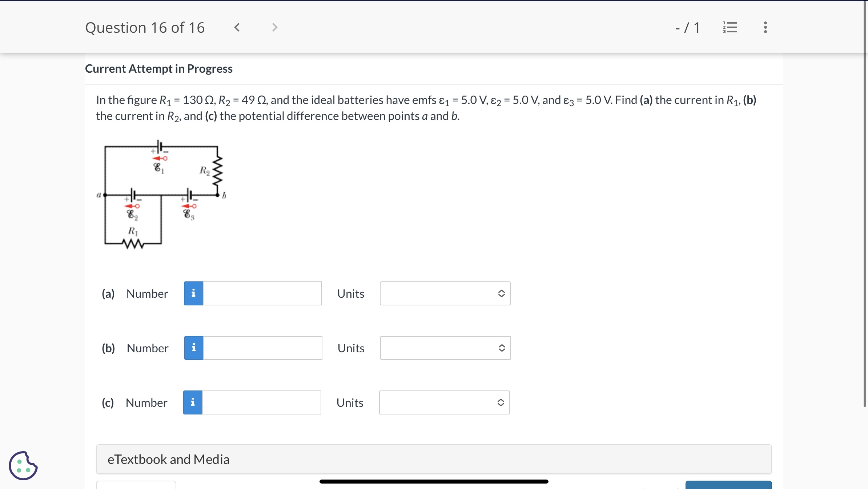Click the info icon beside answer (b)
Viewport: 868px width, 489px height.
(193, 348)
